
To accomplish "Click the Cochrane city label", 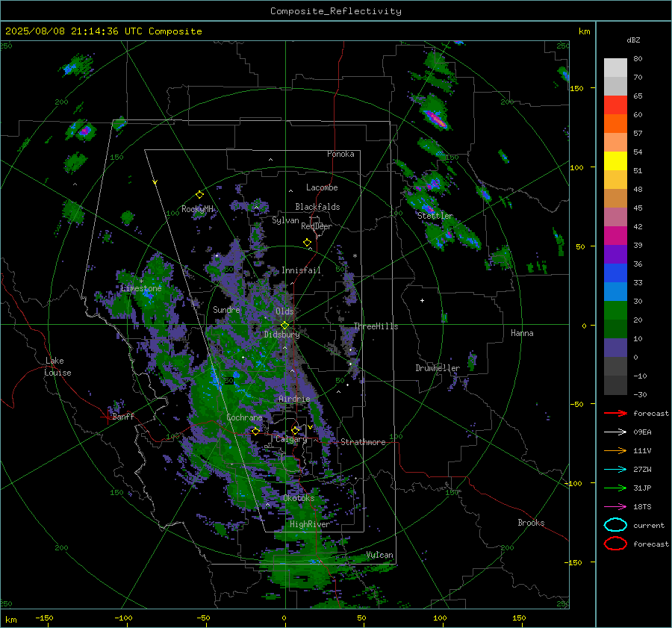I will click(x=244, y=417).
